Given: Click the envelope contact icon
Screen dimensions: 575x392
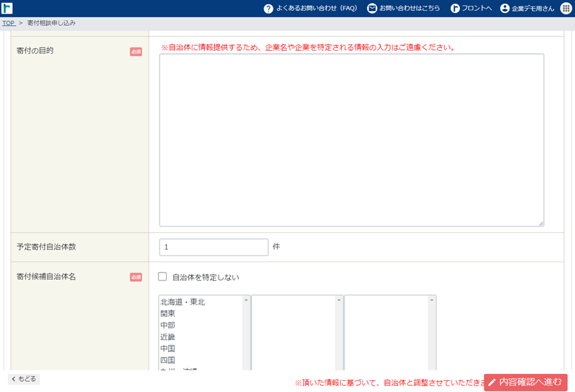Looking at the screenshot, I should click(372, 8).
